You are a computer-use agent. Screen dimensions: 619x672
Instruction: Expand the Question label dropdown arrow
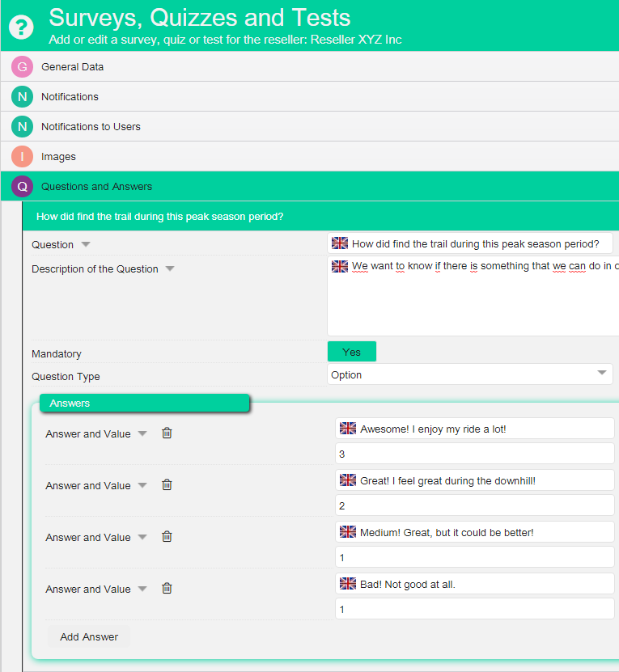pyautogui.click(x=86, y=244)
